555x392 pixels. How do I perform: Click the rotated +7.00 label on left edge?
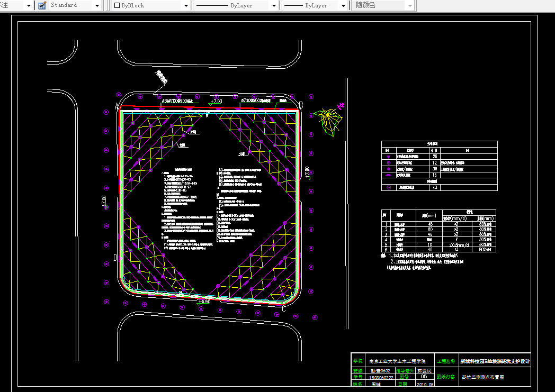104,202
